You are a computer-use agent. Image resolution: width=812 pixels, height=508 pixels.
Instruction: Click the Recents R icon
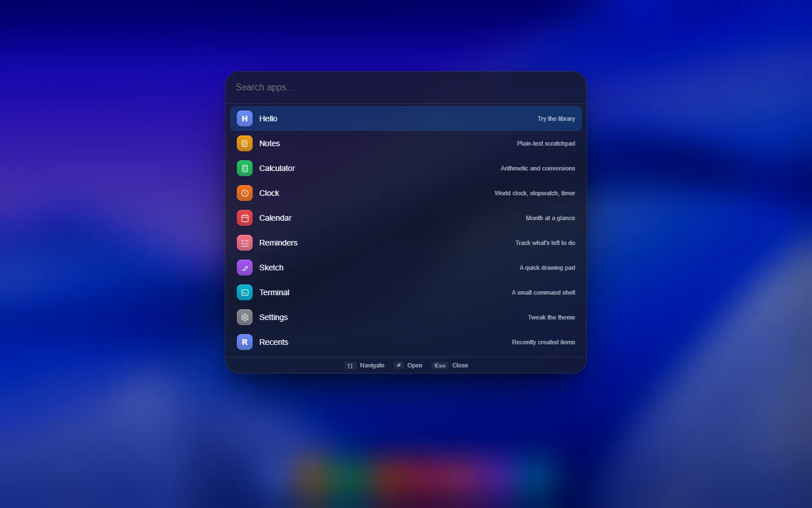click(x=245, y=342)
